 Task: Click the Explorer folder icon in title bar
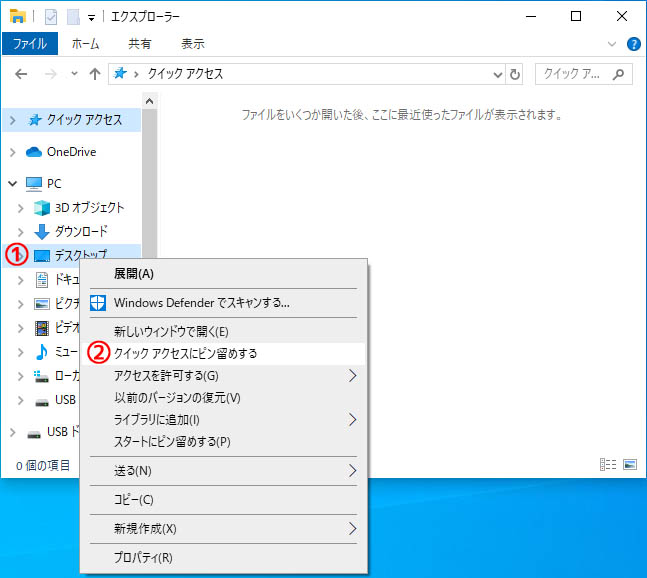click(17, 17)
